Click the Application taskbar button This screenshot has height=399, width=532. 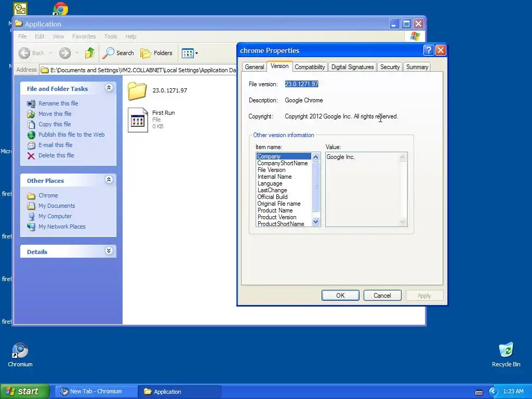click(179, 392)
